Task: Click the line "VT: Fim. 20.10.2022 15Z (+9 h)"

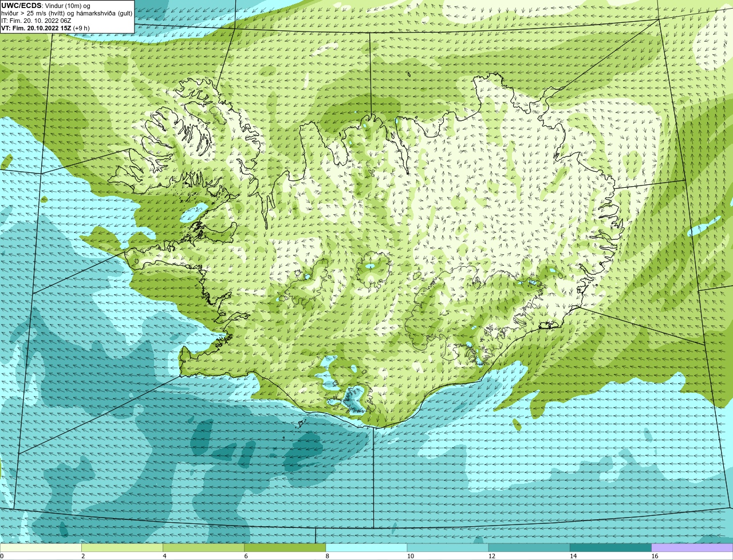Action: 45,28
